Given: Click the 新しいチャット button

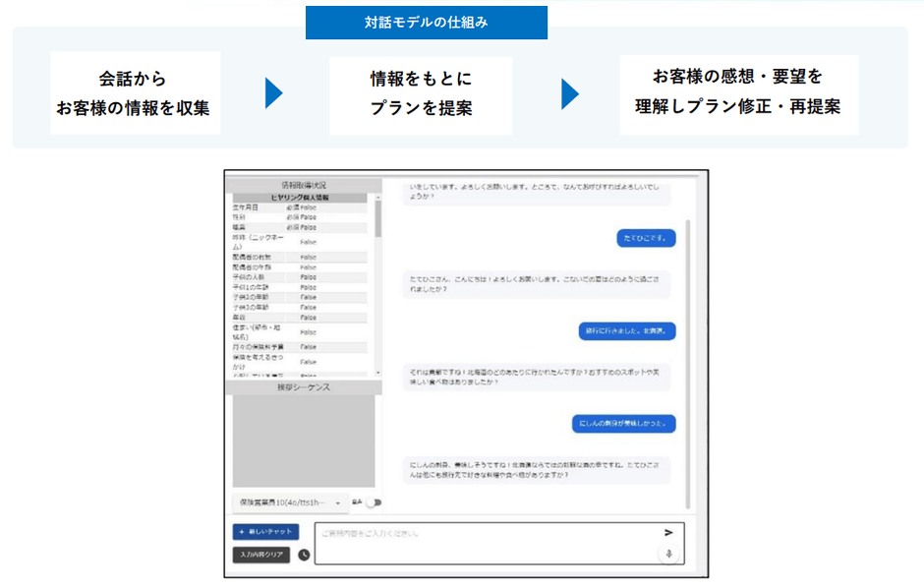Looking at the screenshot, I should coord(265,531).
